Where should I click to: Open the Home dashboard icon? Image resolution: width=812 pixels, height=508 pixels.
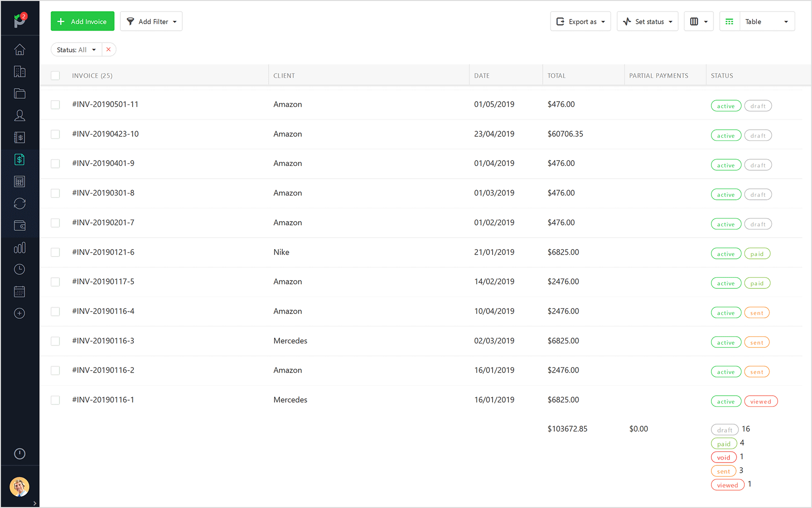pyautogui.click(x=19, y=49)
